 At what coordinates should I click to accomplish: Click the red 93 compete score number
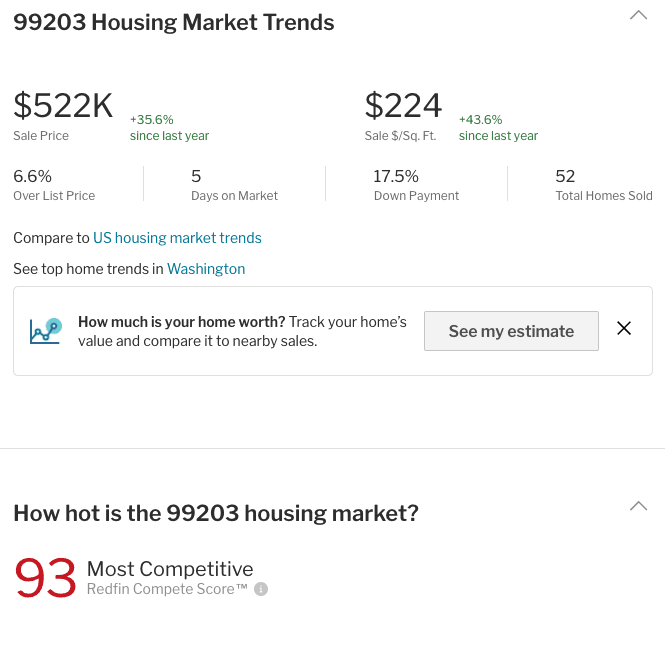[x=46, y=578]
